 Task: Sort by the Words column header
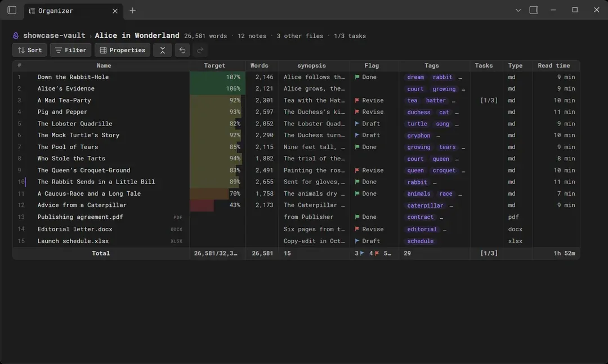[x=260, y=65]
